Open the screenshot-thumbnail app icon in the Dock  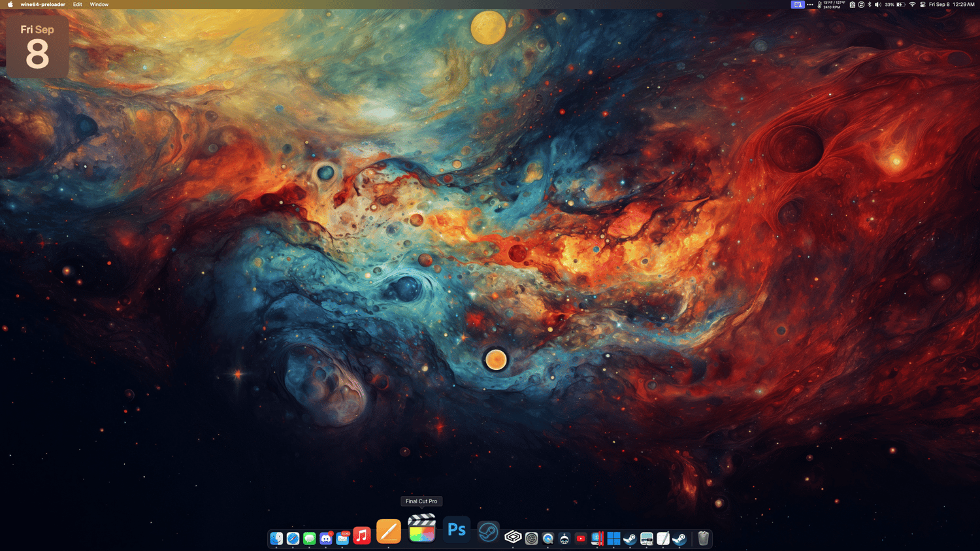pyautogui.click(x=646, y=539)
